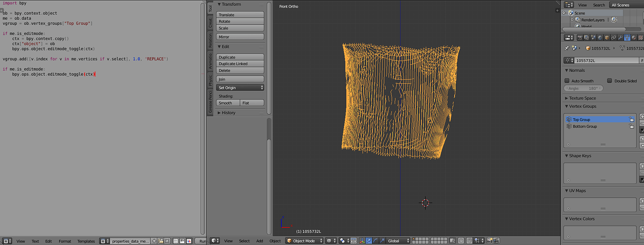The width and height of the screenshot is (644, 245).
Task: Open the mesh Data properties tab icon
Action: pos(627,37)
